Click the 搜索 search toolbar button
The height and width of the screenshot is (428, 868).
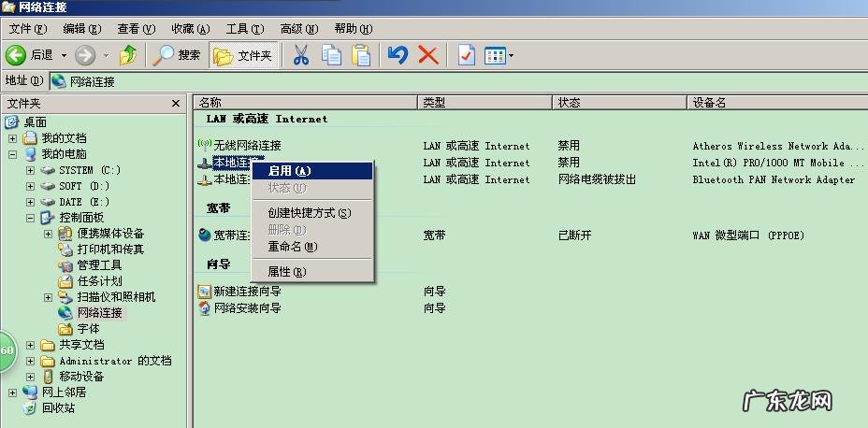pos(178,55)
